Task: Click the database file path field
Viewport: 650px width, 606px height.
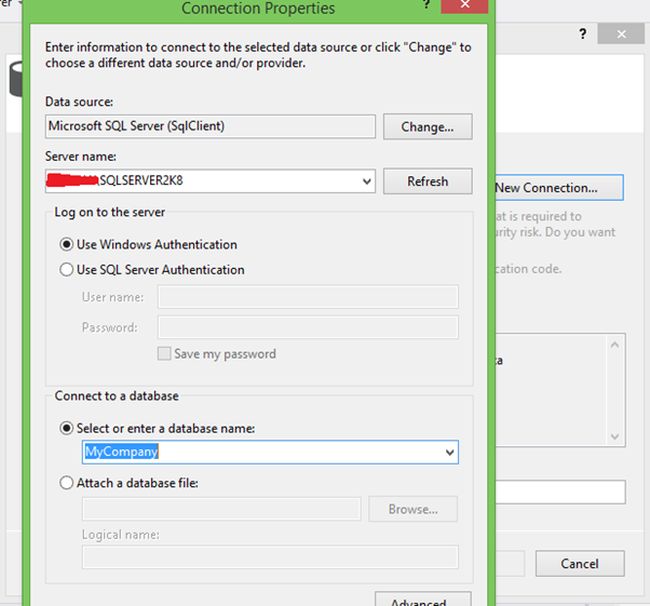Action: (x=221, y=509)
